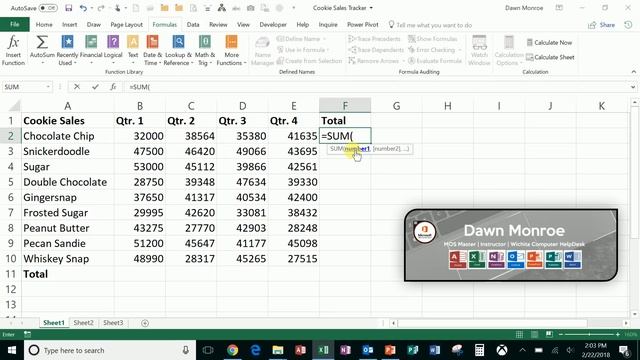Switch to the Page Layout tab
Image resolution: width=640 pixels, height=360 pixels.
pyautogui.click(x=127, y=24)
